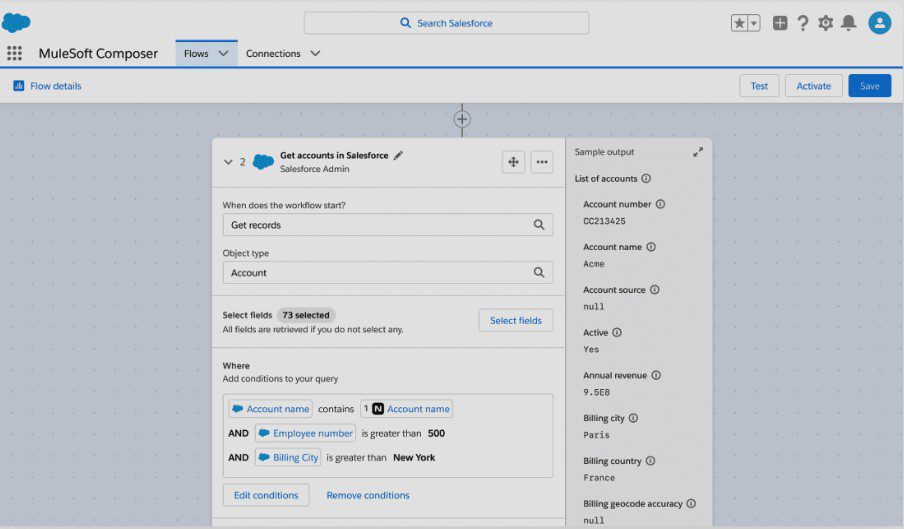
Task: Click the global actions plus icon
Action: tap(780, 23)
